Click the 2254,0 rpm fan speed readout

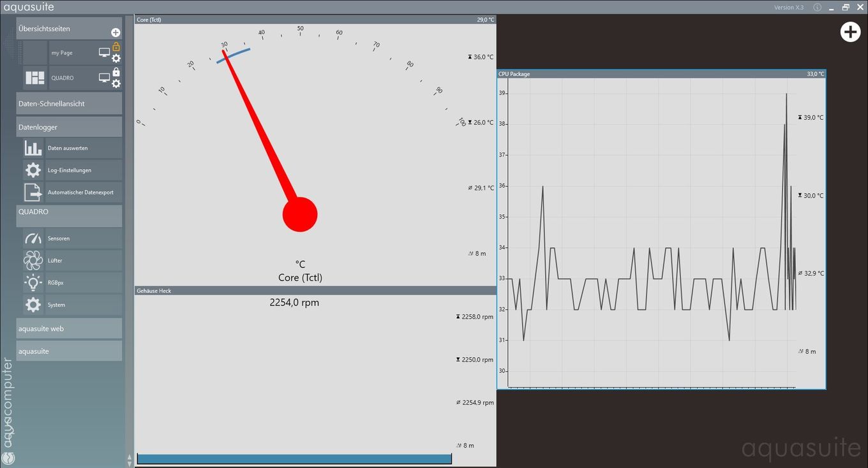(294, 303)
